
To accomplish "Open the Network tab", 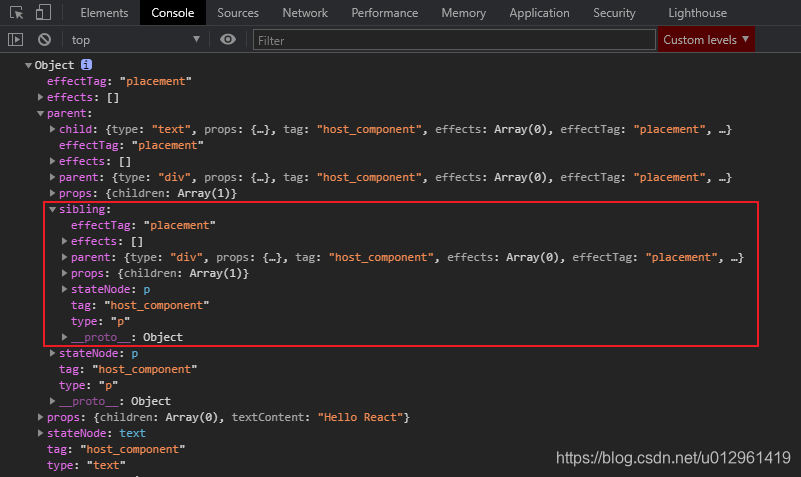I will [x=305, y=13].
